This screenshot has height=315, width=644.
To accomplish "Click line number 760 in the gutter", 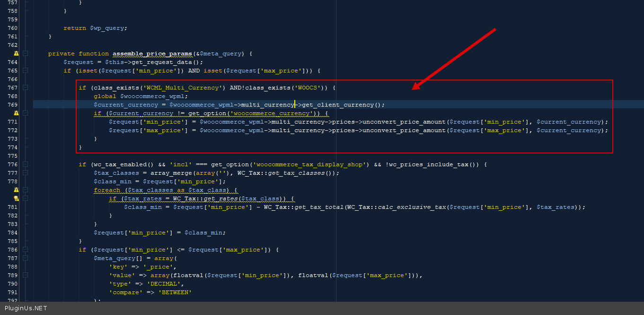I will coord(13,28).
